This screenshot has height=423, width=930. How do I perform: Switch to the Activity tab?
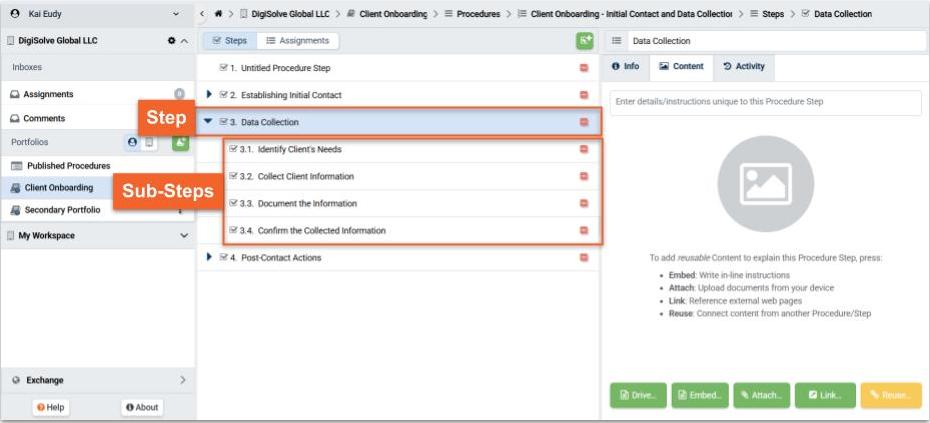743,67
